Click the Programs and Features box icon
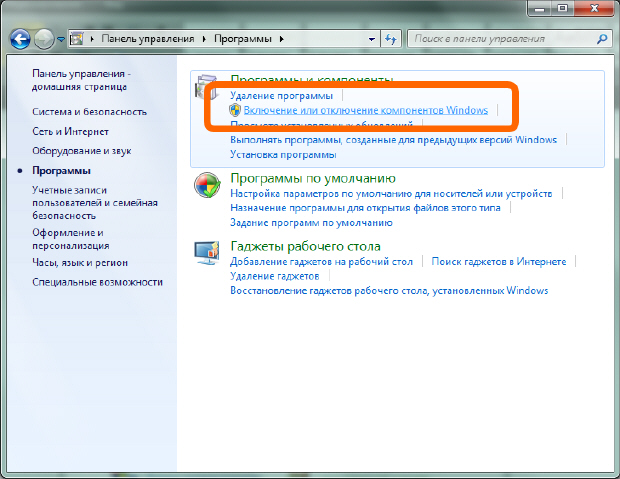Viewport: 620px width, 479px height. [x=206, y=87]
